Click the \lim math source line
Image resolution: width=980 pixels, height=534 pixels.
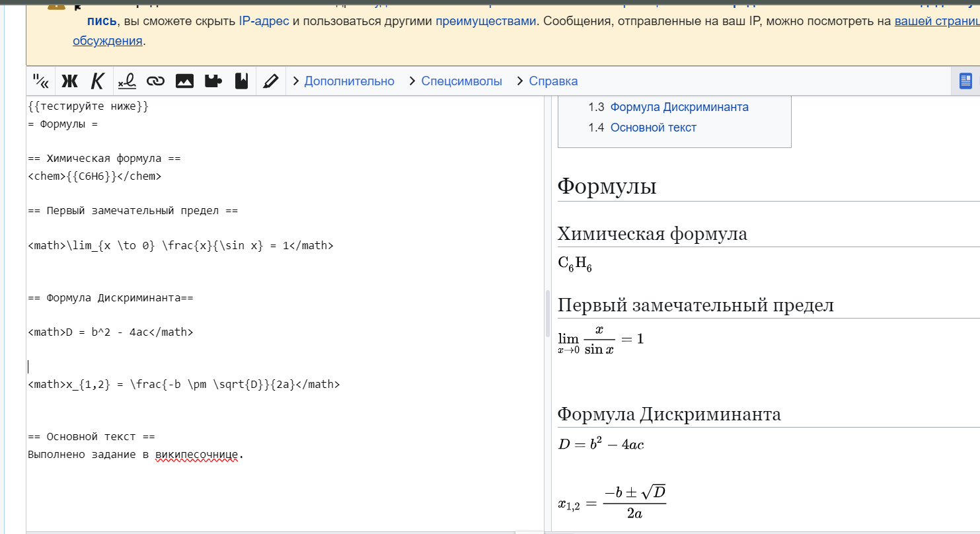pyautogui.click(x=180, y=246)
